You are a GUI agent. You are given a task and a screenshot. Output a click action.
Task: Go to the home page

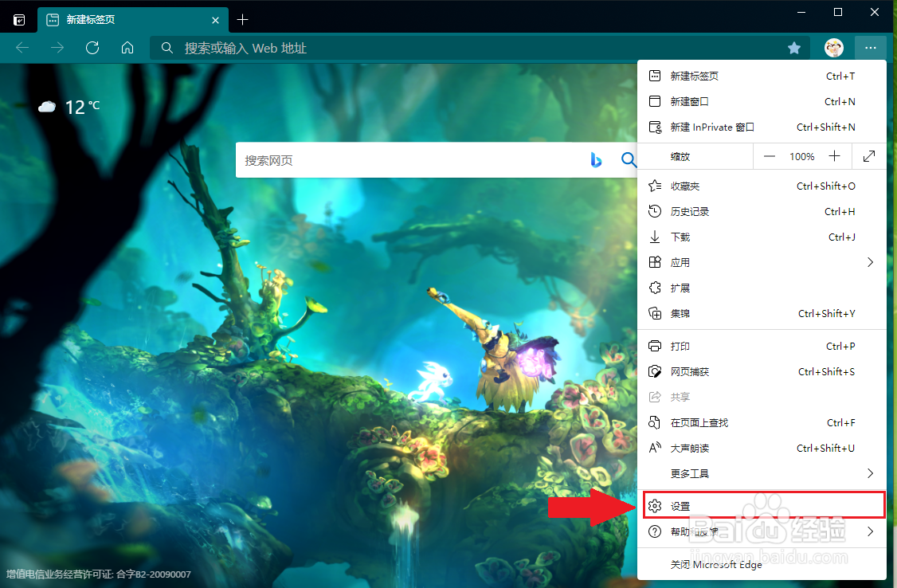pyautogui.click(x=127, y=48)
